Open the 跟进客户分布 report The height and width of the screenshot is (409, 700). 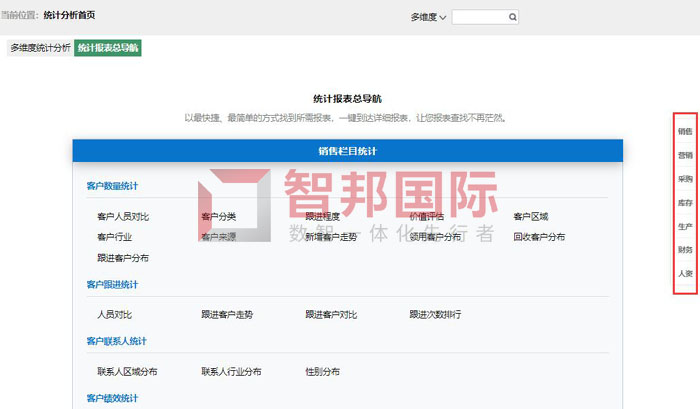(x=123, y=258)
